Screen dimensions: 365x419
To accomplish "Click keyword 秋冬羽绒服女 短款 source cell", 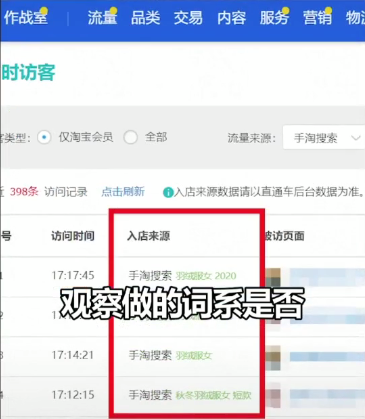I will pyautogui.click(x=214, y=395).
